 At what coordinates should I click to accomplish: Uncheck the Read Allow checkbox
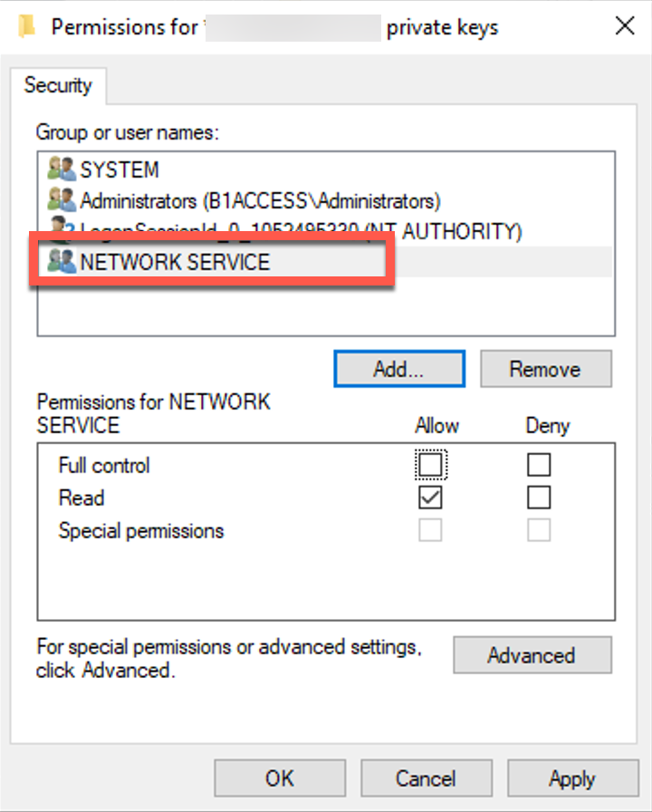430,498
